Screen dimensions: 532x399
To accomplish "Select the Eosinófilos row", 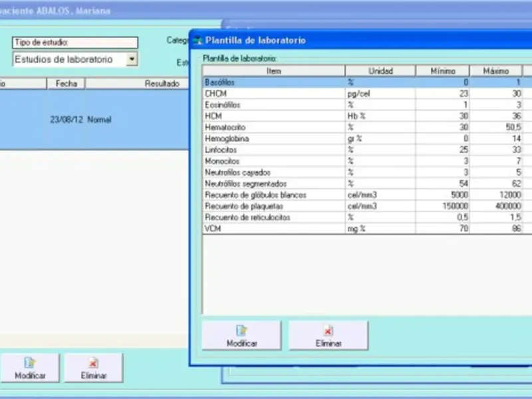I will [367, 105].
